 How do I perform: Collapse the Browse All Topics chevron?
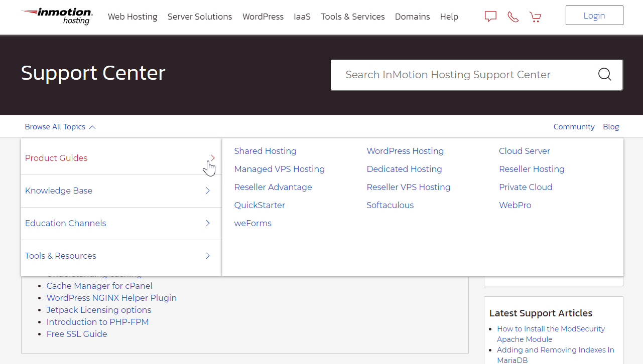pyautogui.click(x=92, y=127)
